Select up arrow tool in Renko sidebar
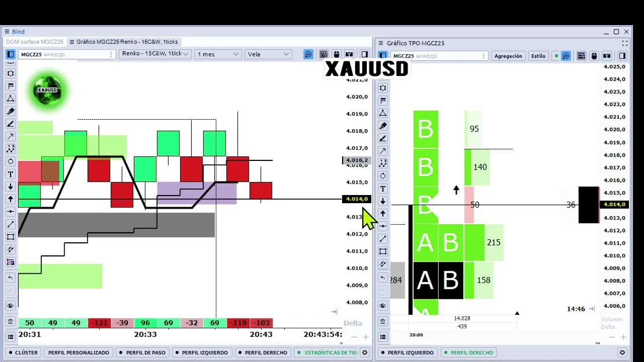 tap(11, 199)
